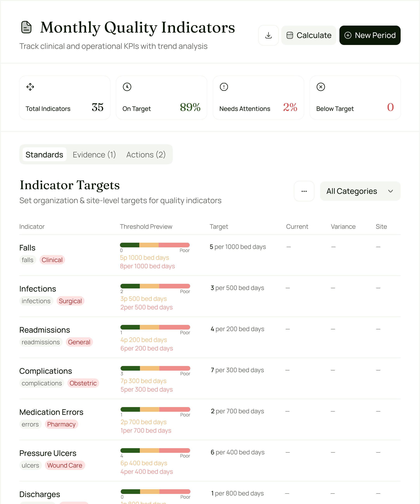Click the Wound Care category tag
The width and height of the screenshot is (420, 504).
point(65,465)
